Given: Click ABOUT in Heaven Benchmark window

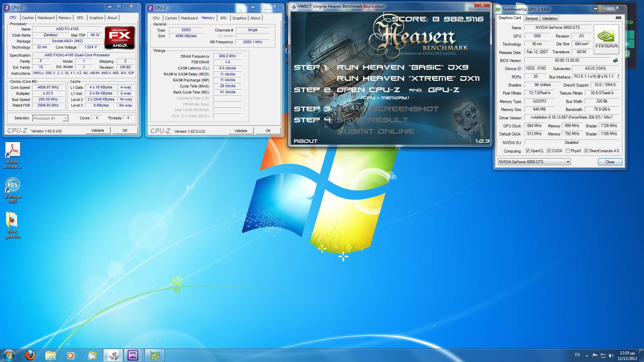Looking at the screenshot, I should click(x=306, y=141).
